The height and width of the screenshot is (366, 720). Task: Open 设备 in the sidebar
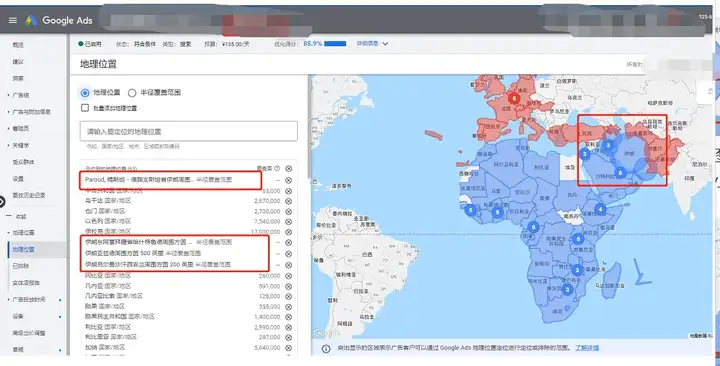click(x=18, y=316)
